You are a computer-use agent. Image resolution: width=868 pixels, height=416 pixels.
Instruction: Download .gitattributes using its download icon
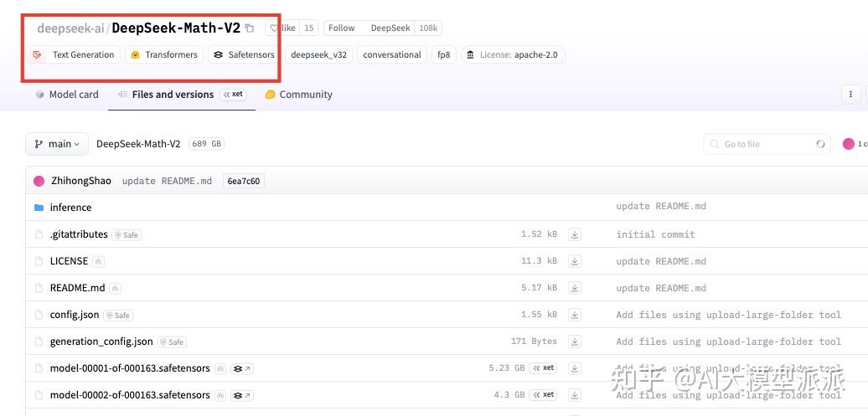pyautogui.click(x=575, y=234)
